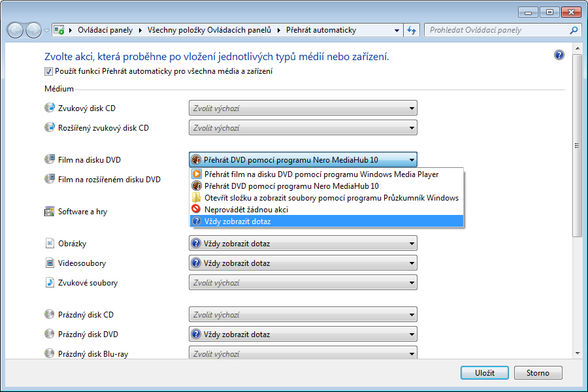
Task: Click the back navigation arrow button
Action: coord(16,30)
